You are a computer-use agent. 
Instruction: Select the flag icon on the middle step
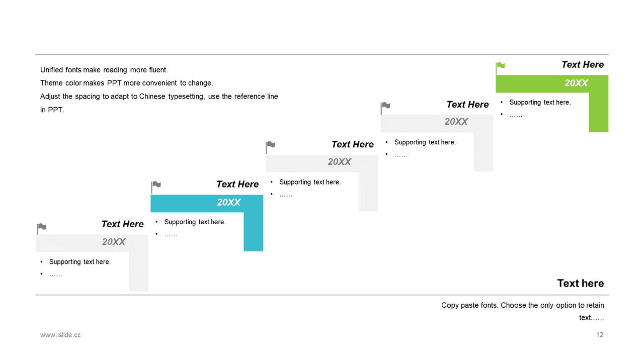(x=271, y=147)
